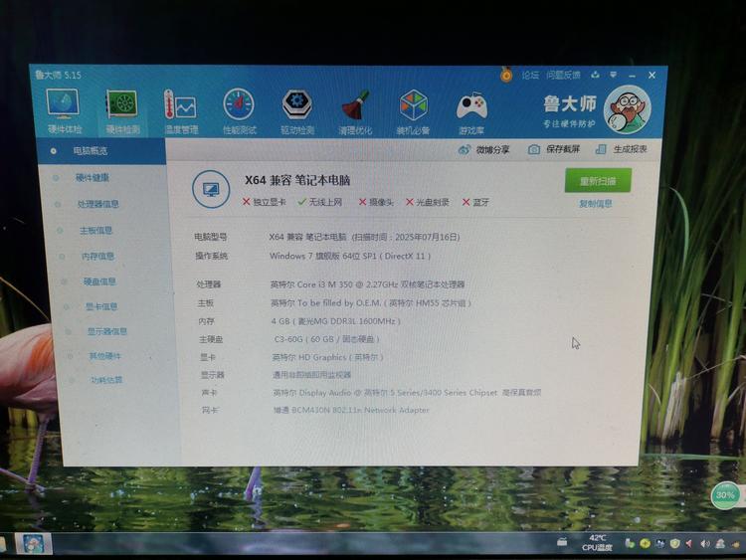The width and height of the screenshot is (746, 560).
Task: Click the Display Audio sound card text
Action: pos(407,393)
